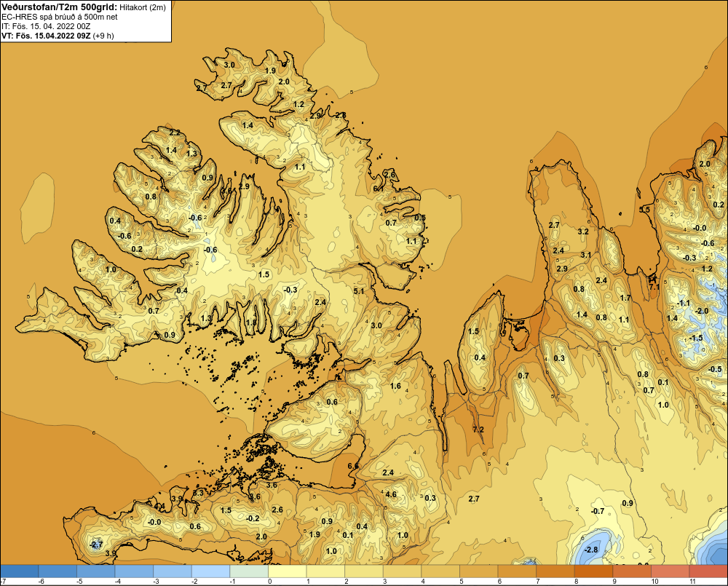Click the legend swatch between 2 and 3
The height and width of the screenshot is (586, 728).
coord(364,571)
